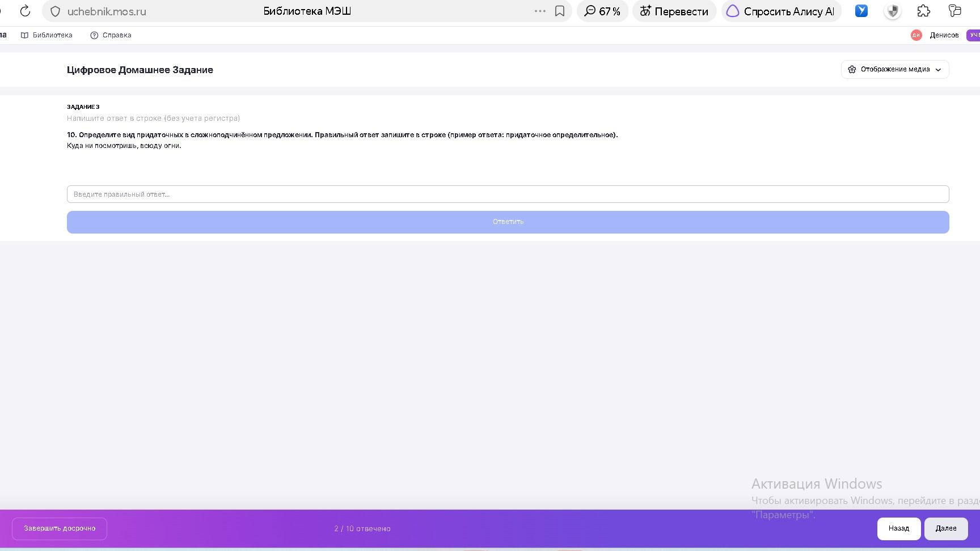Focus the Введите правильный ответ input field
Screen dimensions: 980x551
pos(508,194)
